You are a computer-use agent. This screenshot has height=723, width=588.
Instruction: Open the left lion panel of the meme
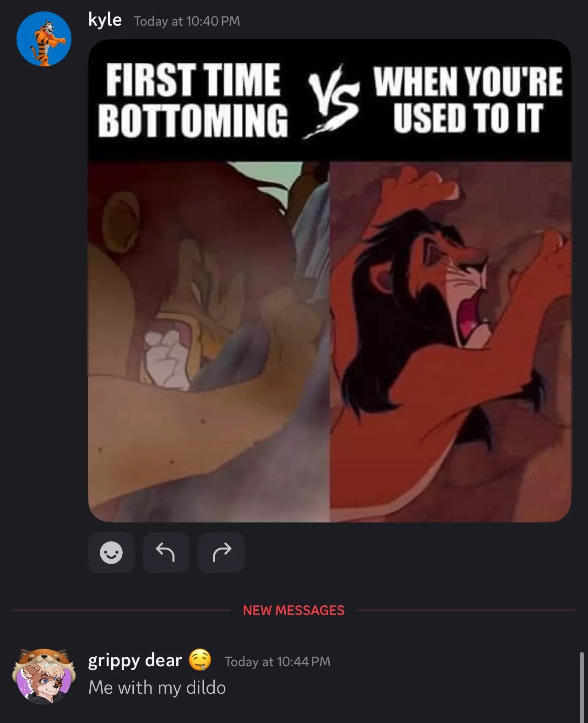(x=209, y=341)
